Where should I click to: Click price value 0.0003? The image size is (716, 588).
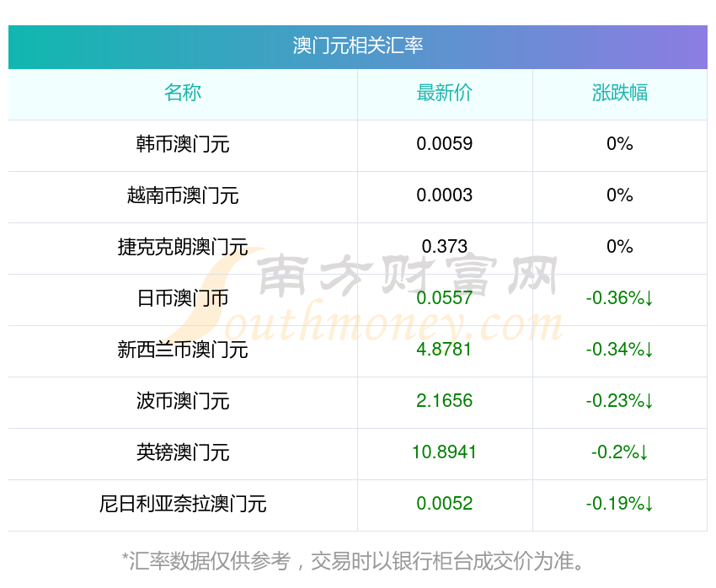tap(444, 195)
